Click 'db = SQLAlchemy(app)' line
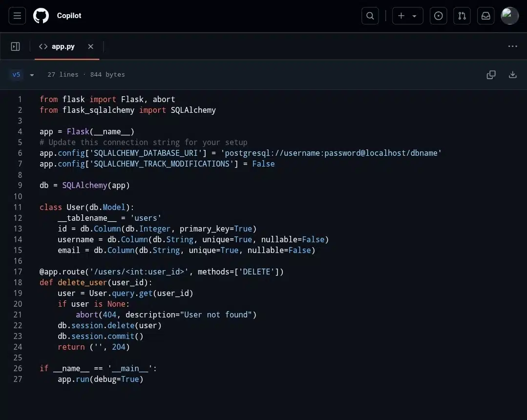 click(x=84, y=186)
